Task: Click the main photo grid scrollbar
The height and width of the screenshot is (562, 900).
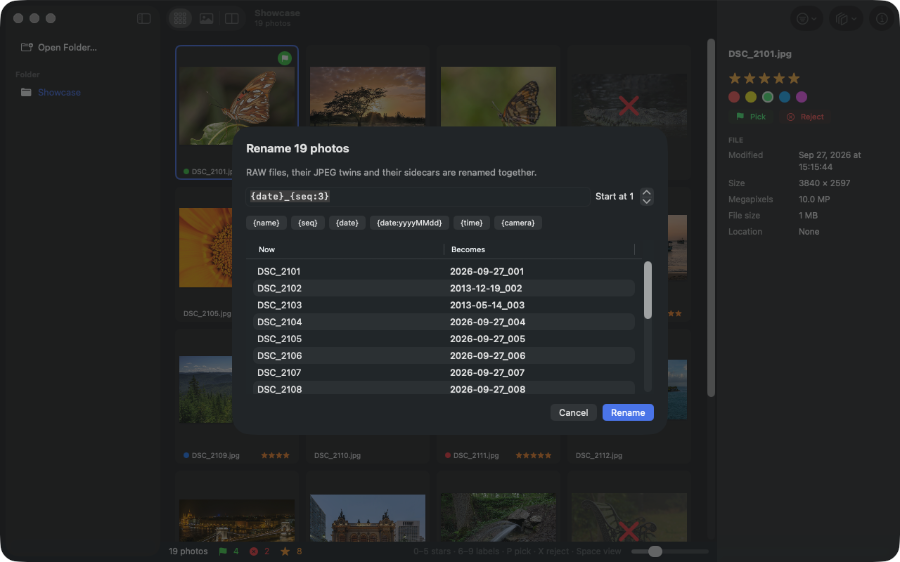Action: pyautogui.click(x=711, y=218)
